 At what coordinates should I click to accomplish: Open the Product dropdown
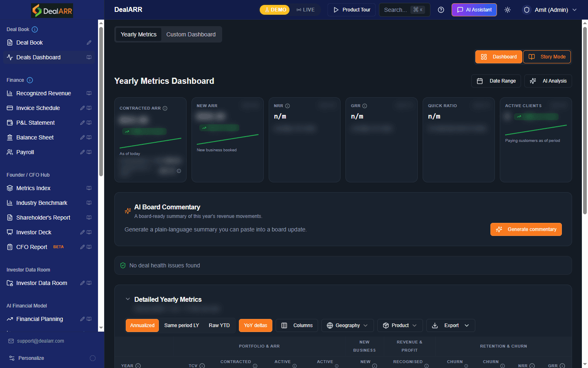click(x=400, y=325)
